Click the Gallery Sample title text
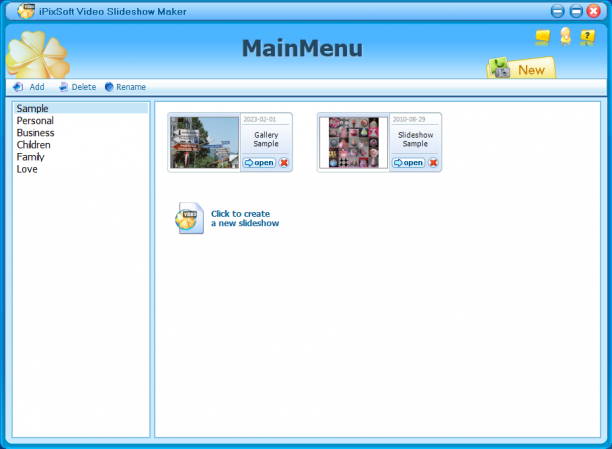This screenshot has height=449, width=612. pos(266,139)
